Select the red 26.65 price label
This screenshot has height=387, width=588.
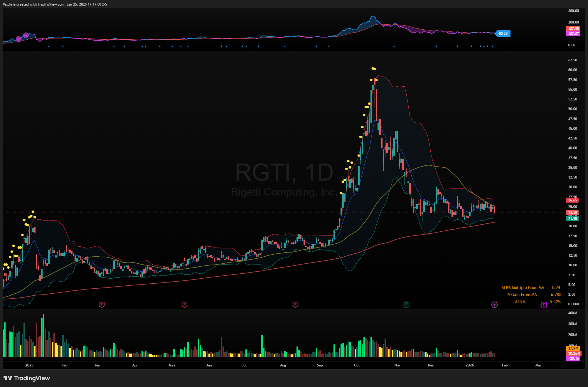pos(572,200)
